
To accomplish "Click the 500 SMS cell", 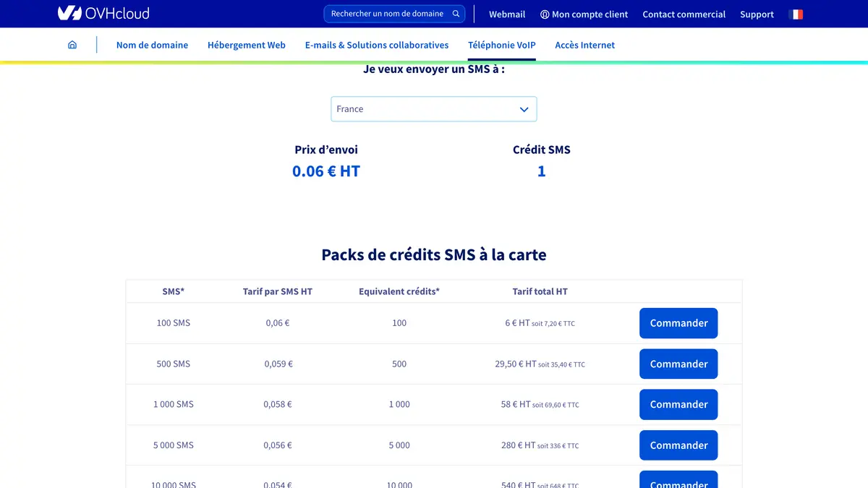I will tap(174, 364).
